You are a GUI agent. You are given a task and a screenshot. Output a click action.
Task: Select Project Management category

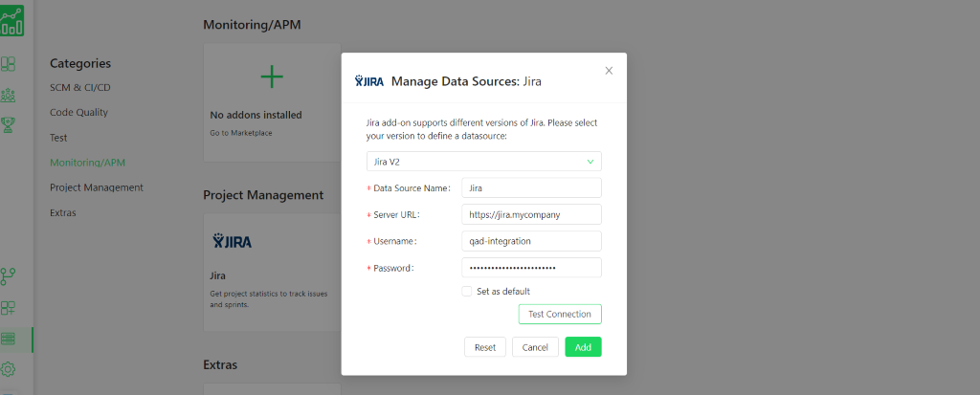tap(97, 187)
